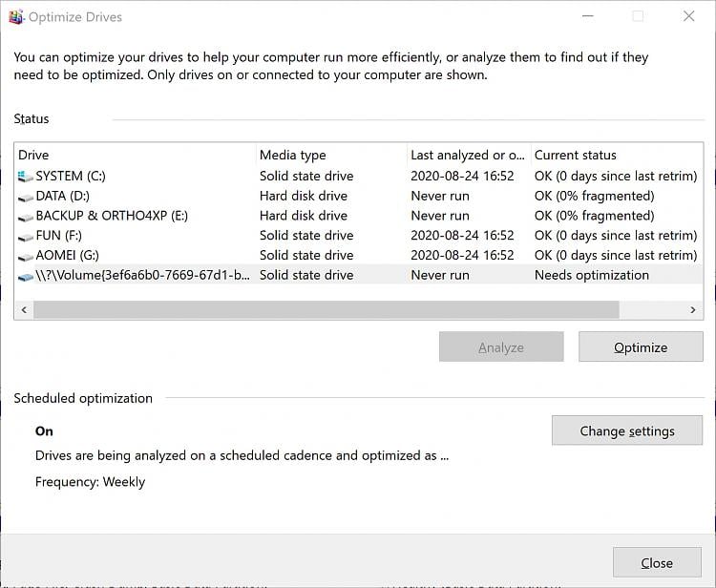Minimize the Optimize Drives window
This screenshot has height=588, width=716.
(x=588, y=16)
